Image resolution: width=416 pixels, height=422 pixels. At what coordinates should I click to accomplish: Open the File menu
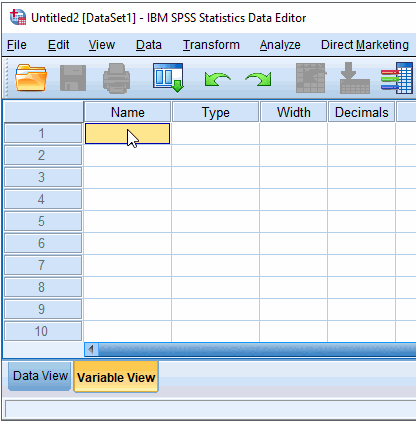(17, 45)
